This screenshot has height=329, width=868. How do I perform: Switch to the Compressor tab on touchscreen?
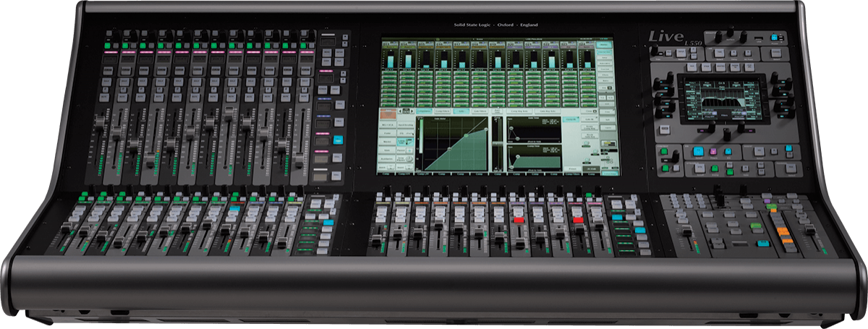coord(423,111)
